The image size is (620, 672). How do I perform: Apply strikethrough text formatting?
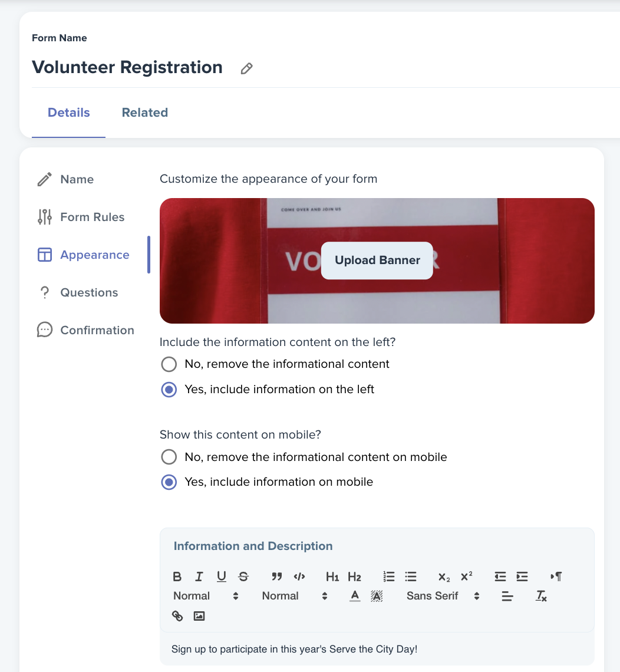point(243,577)
